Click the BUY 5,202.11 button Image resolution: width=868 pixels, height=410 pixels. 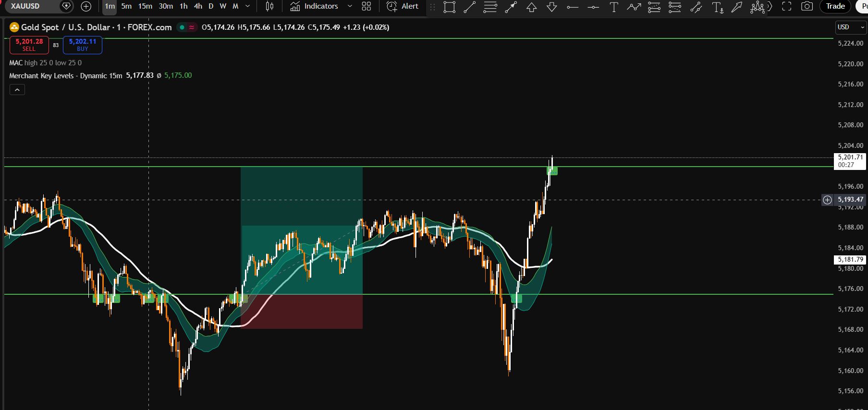(x=83, y=45)
